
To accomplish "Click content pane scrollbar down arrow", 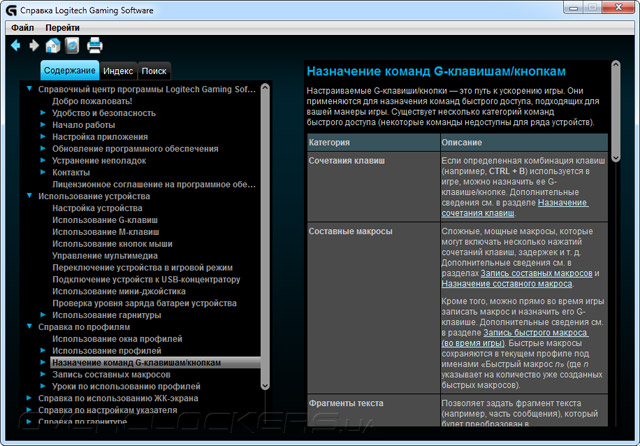I will point(616,157).
